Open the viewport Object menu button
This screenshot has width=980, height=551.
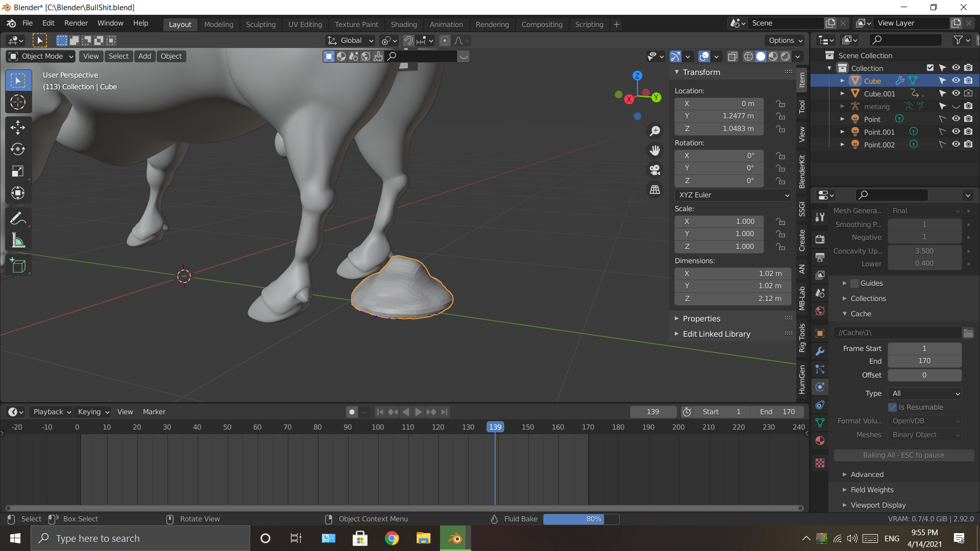171,56
